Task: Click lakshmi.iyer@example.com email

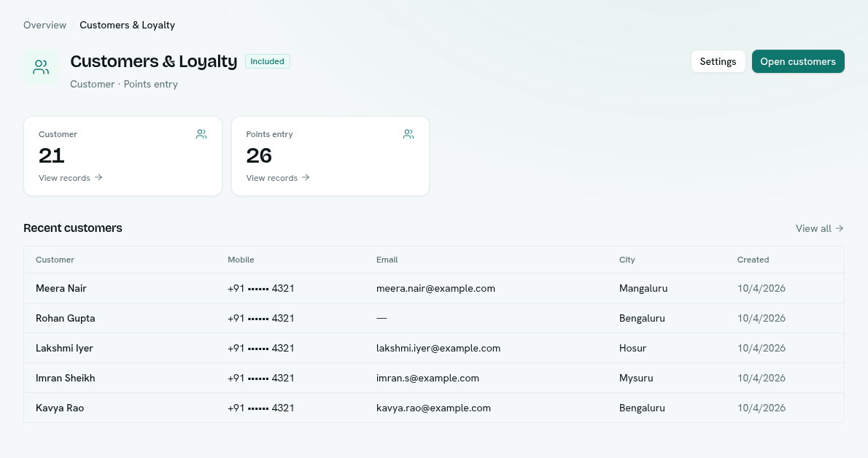Action: [x=438, y=348]
